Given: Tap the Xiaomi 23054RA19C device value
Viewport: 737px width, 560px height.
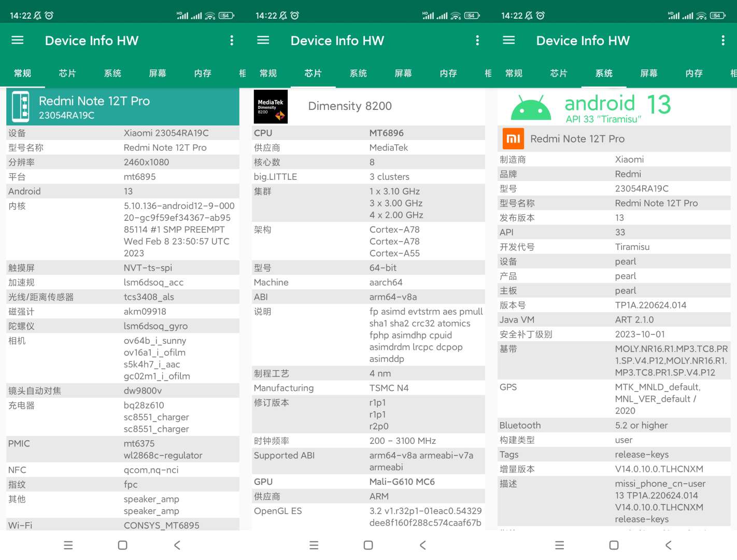Looking at the screenshot, I should [166, 133].
